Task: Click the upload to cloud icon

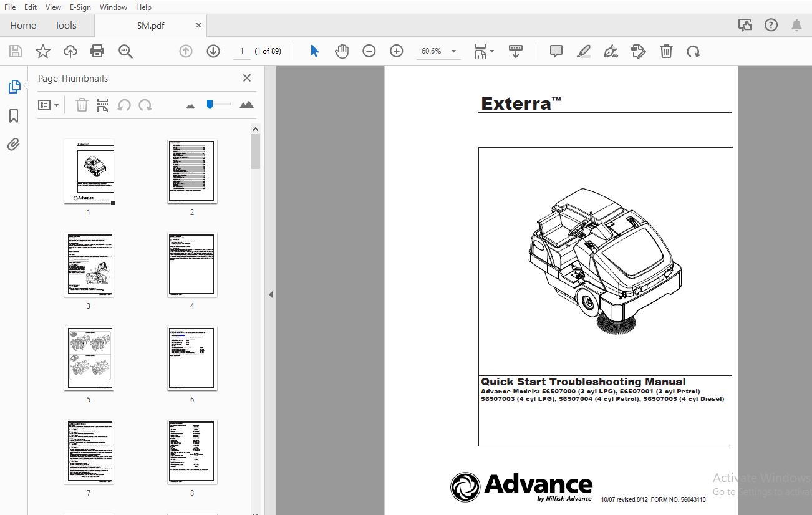Action: coord(70,51)
